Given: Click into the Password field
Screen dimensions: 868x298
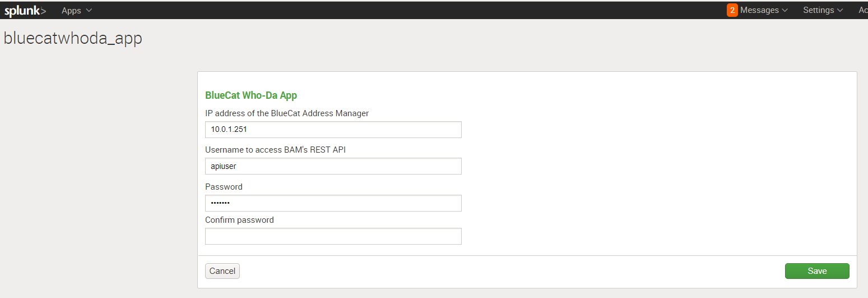Looking at the screenshot, I should click(333, 203).
